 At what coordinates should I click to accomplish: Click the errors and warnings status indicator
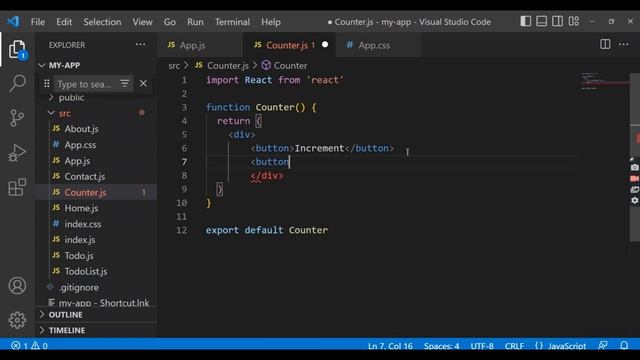click(29, 346)
